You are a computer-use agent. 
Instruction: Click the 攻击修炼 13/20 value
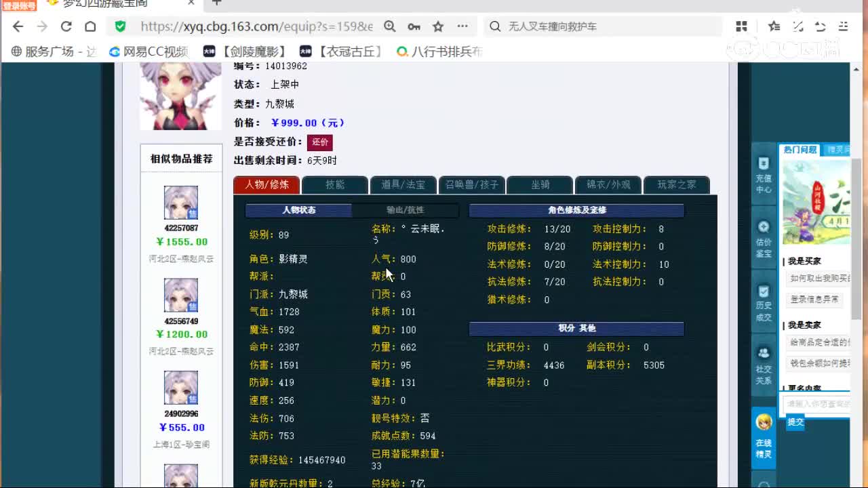tap(557, 229)
